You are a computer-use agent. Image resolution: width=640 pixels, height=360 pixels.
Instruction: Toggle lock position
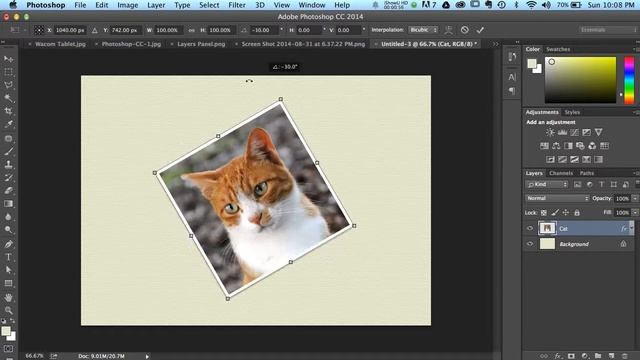click(566, 213)
